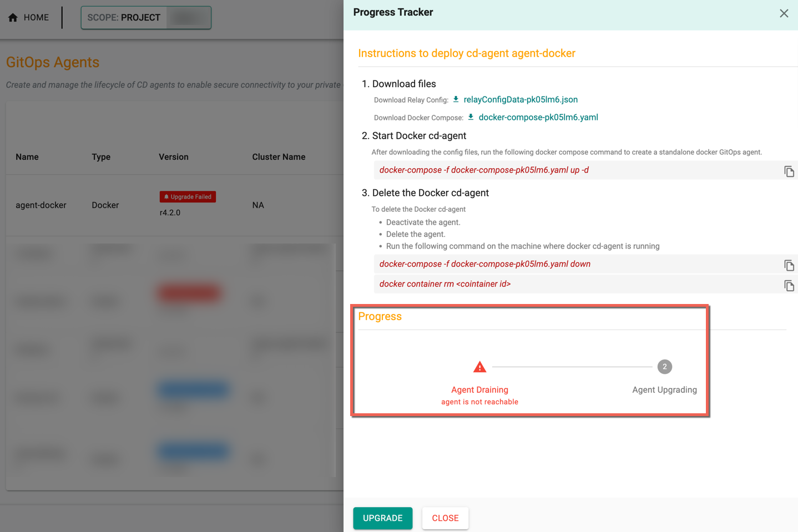Click the r4.2.0 version text

[170, 212]
